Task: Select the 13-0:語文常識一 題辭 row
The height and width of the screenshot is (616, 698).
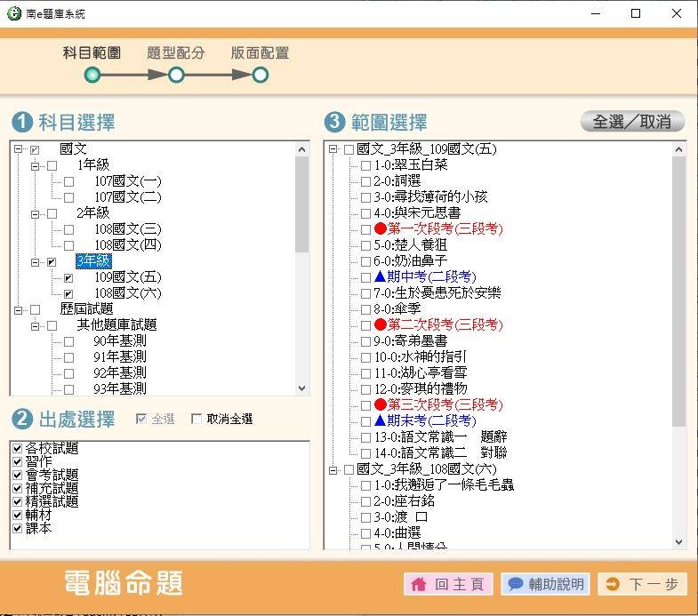Action: point(441,437)
